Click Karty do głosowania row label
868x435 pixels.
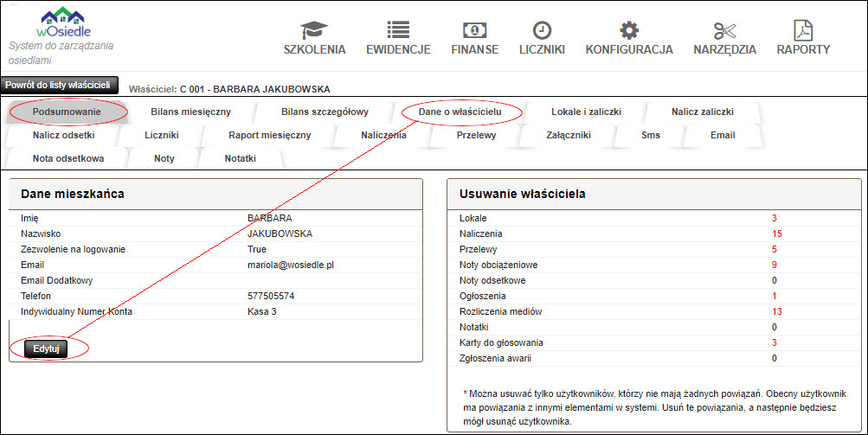tap(501, 342)
